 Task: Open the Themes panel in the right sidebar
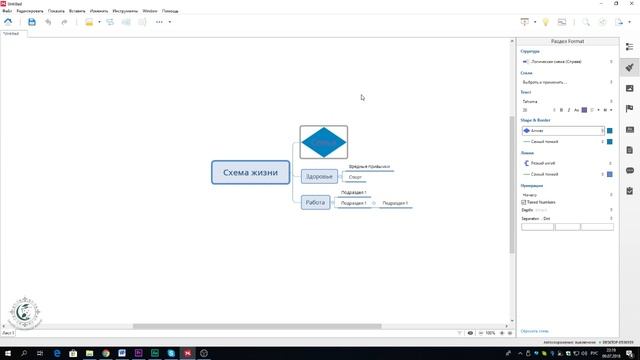(630, 129)
